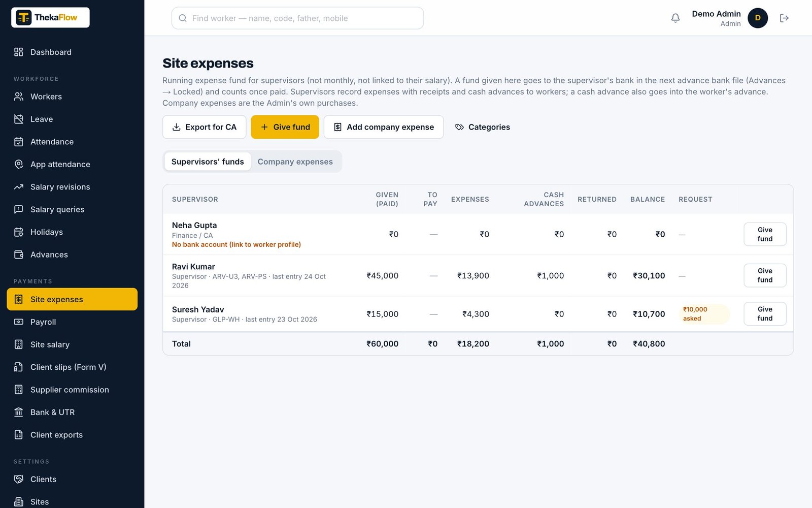Click the Dashboard grid icon
The height and width of the screenshot is (508, 812).
tap(19, 52)
